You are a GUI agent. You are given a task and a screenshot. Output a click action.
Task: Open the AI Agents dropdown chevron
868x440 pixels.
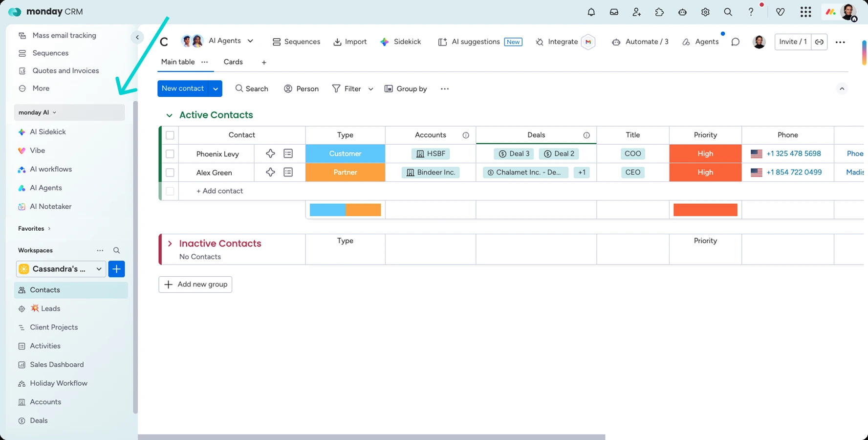[x=250, y=41]
